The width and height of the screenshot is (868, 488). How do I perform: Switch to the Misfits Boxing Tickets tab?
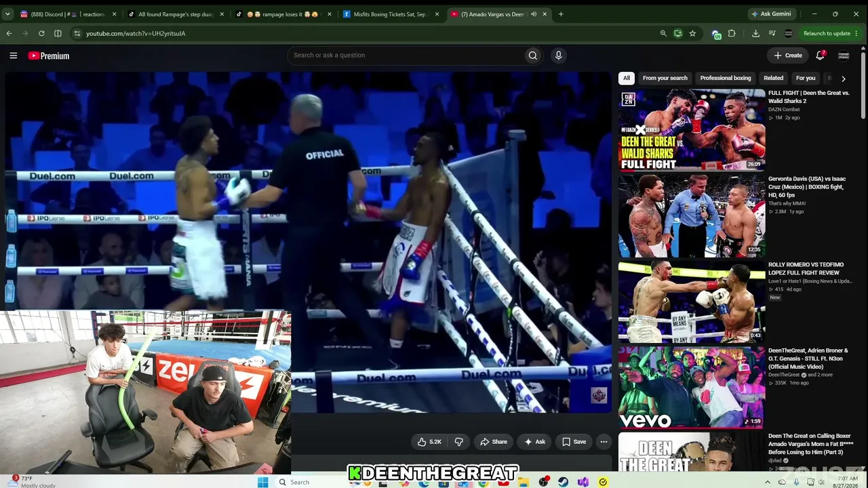[x=390, y=14]
